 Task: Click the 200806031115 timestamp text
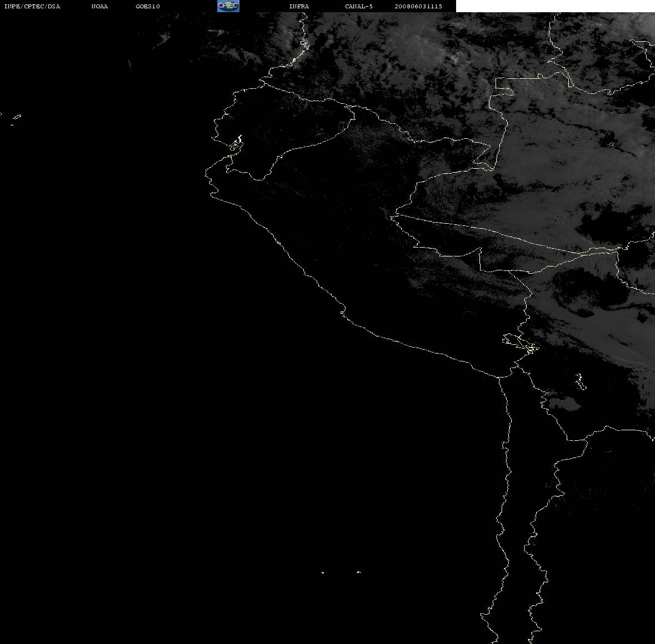tap(418, 6)
